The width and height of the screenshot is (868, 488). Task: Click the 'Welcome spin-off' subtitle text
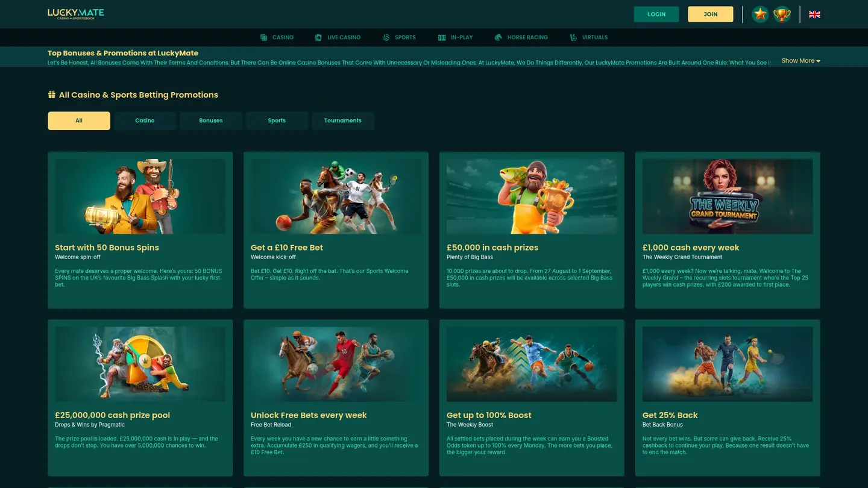78,257
